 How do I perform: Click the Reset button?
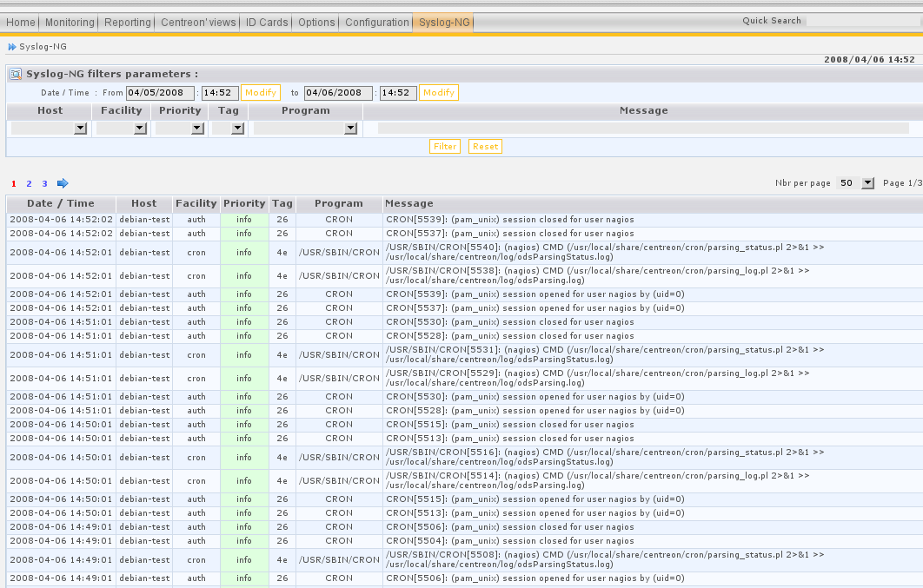coord(485,147)
